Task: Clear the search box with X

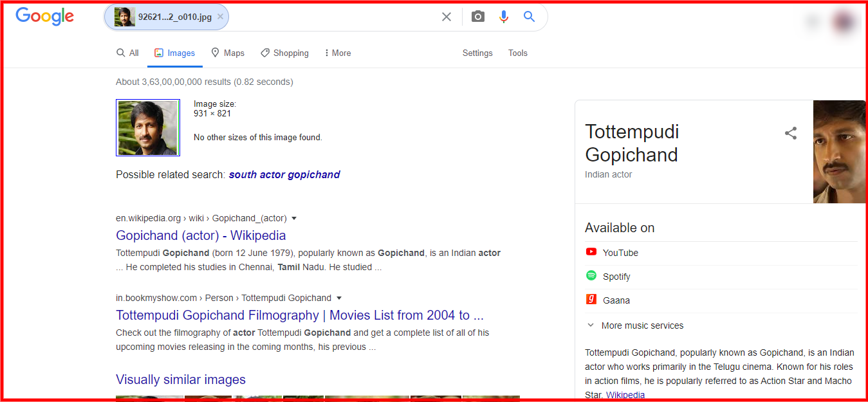Action: [447, 17]
